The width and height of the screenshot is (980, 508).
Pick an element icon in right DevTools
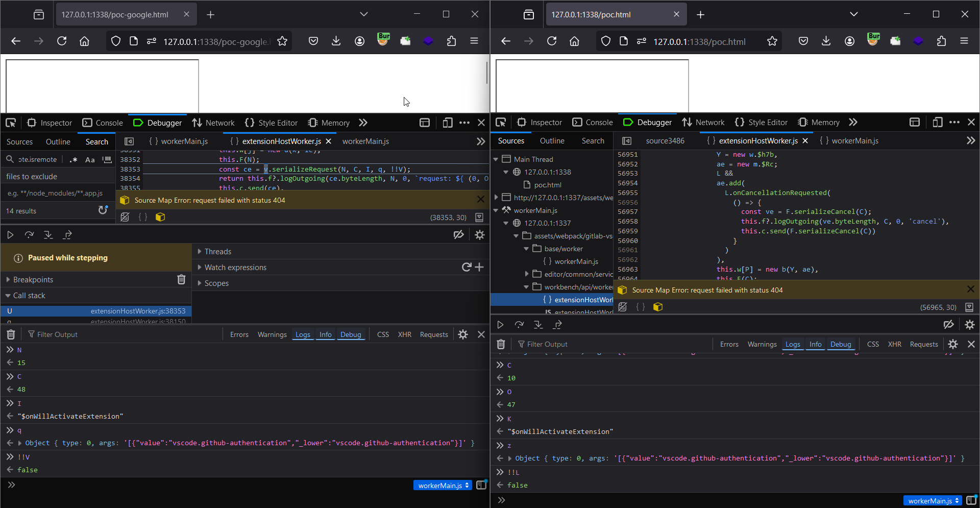point(501,123)
